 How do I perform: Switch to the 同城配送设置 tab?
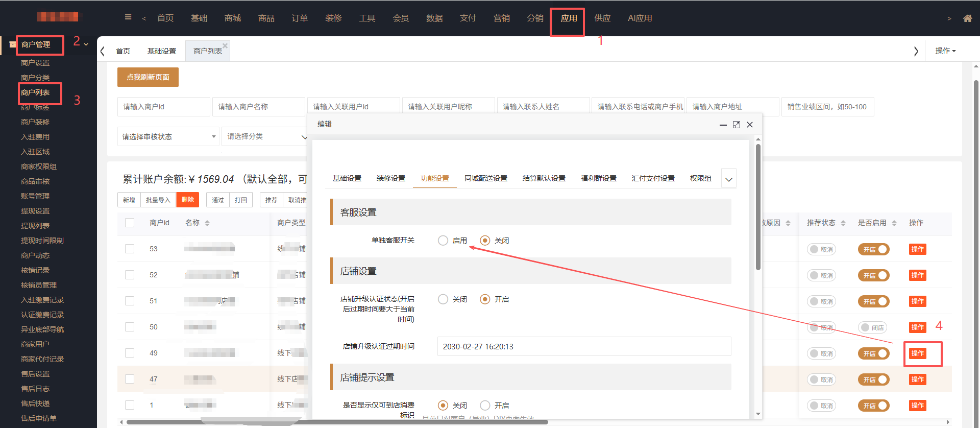pyautogui.click(x=485, y=178)
